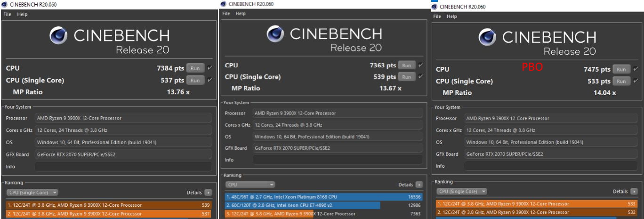Run CPU test scoring 7384 pts

pos(195,68)
